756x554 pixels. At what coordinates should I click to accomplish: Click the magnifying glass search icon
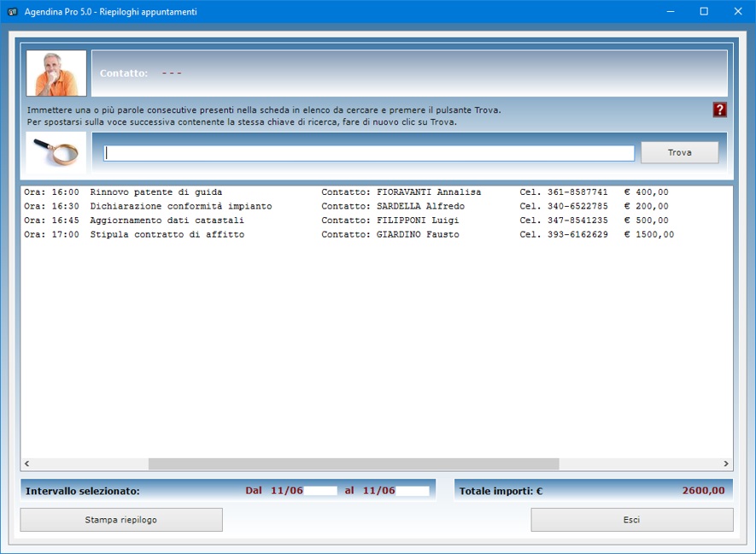(x=56, y=152)
